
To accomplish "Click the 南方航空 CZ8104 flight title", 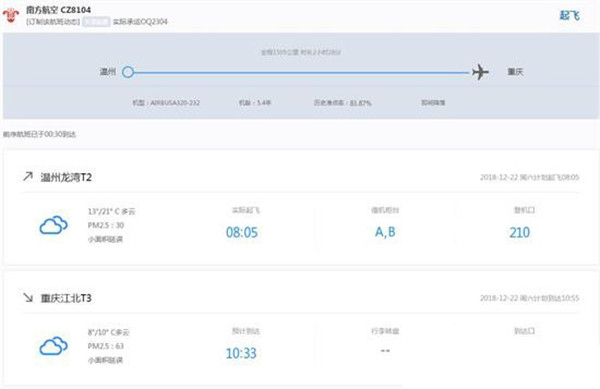I will pyautogui.click(x=59, y=10).
